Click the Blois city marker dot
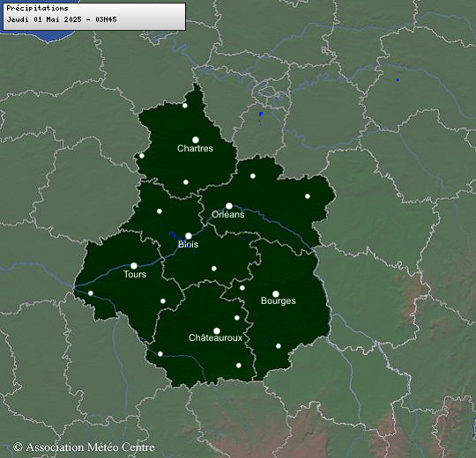 pos(189,236)
